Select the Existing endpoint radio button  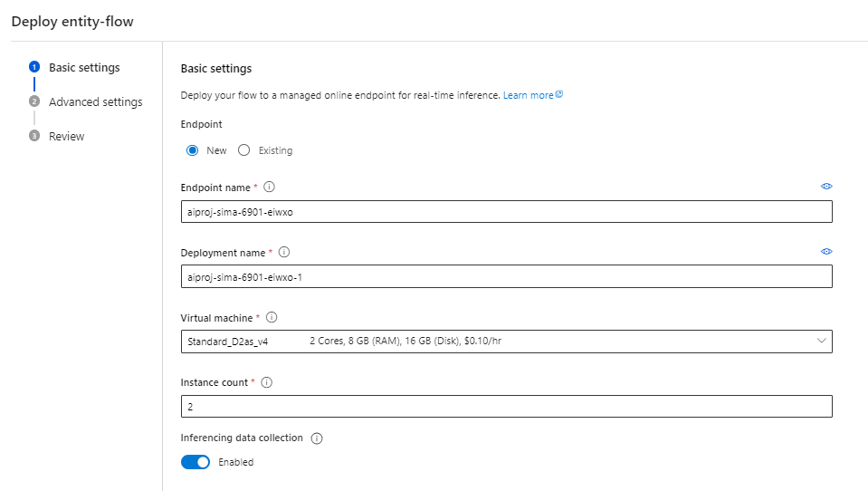pos(243,150)
